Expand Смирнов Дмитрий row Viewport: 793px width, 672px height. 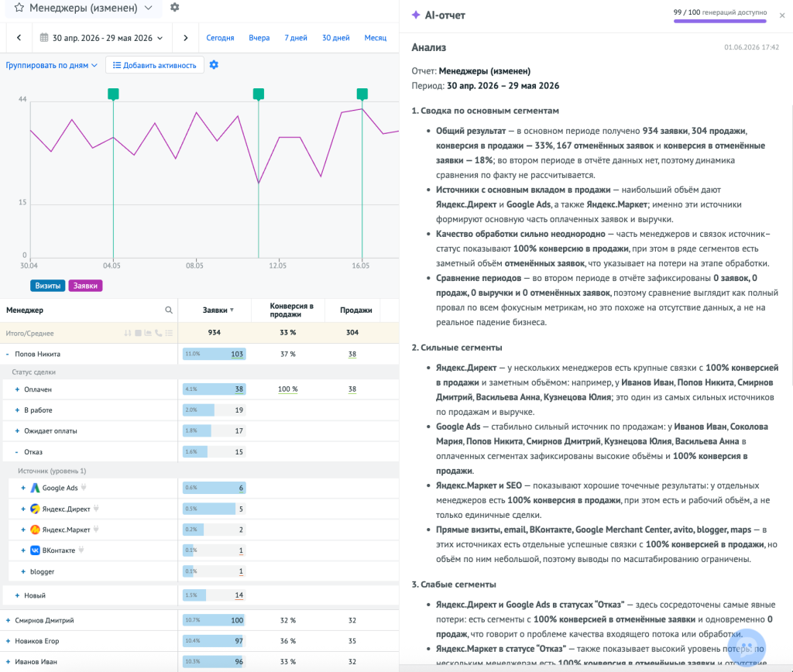(8, 620)
